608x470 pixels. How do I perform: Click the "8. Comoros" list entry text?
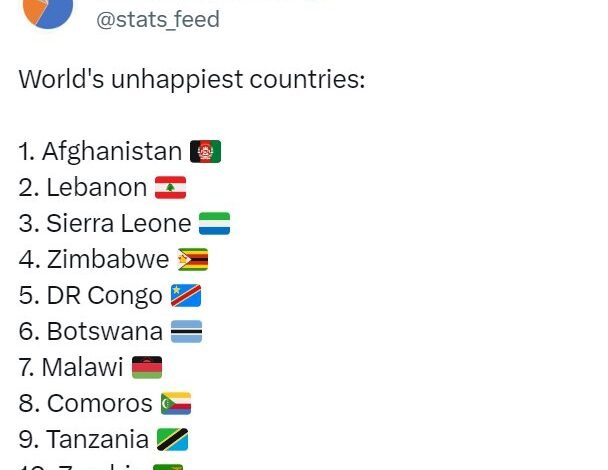pyautogui.click(x=85, y=403)
